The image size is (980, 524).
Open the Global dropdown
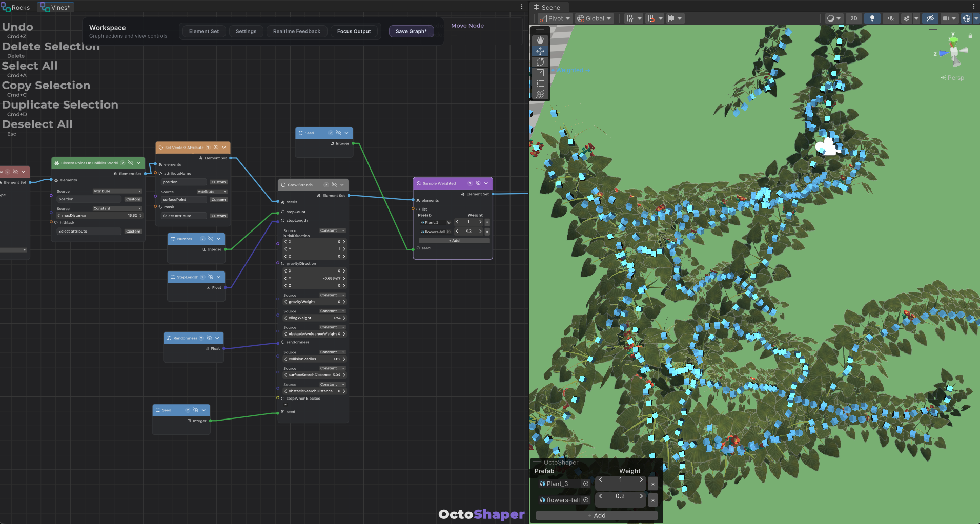pos(595,18)
